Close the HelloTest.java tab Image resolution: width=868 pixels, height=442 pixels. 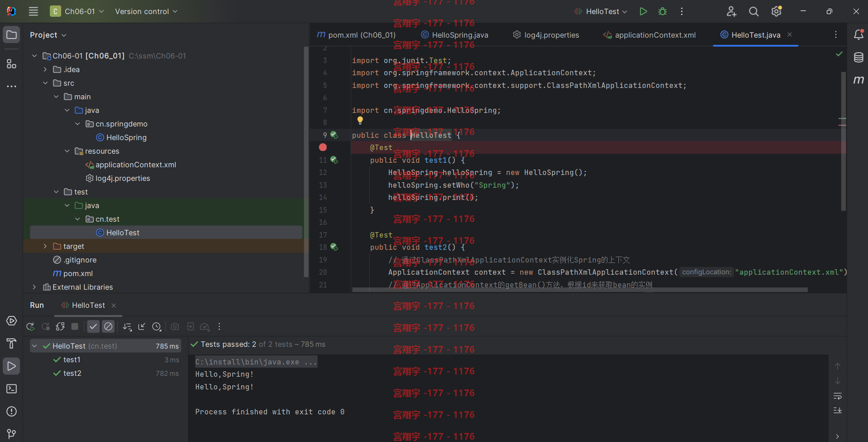pyautogui.click(x=790, y=34)
